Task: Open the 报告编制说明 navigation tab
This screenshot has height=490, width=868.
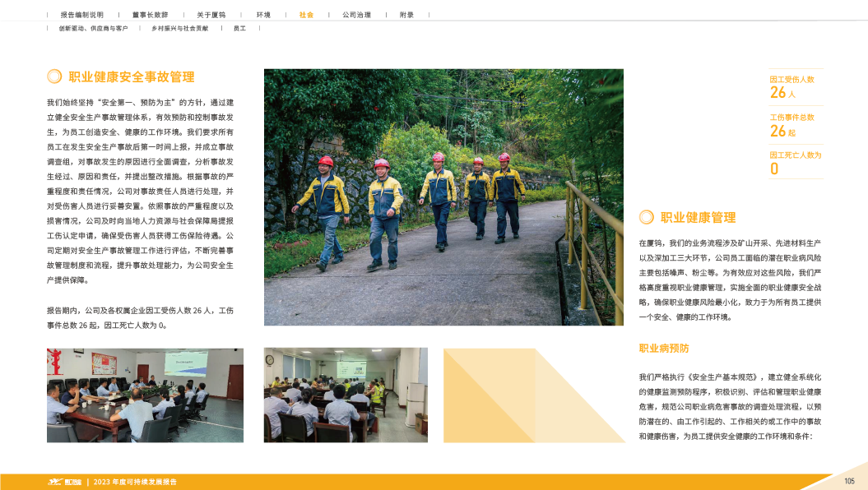Action: 81,15
